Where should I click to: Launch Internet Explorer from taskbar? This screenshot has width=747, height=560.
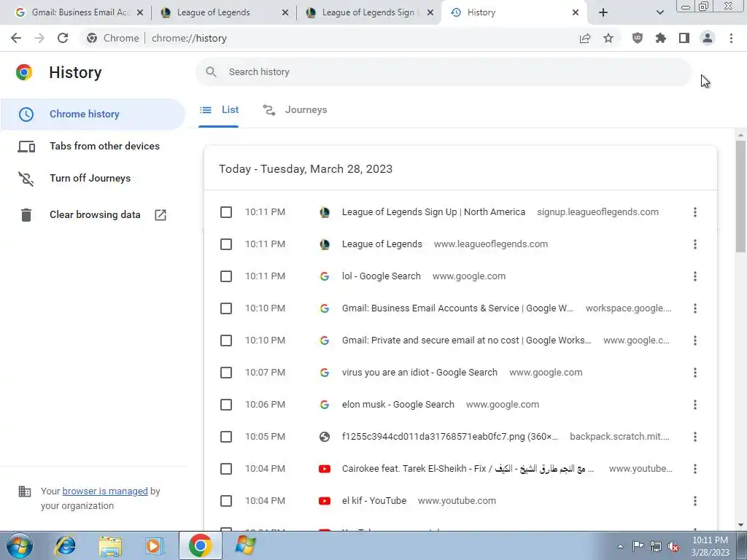[65, 545]
